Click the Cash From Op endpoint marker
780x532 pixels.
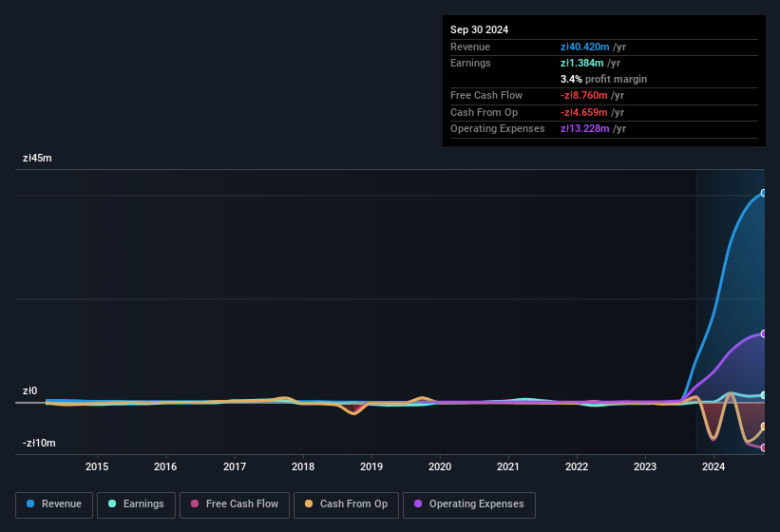[x=764, y=427]
